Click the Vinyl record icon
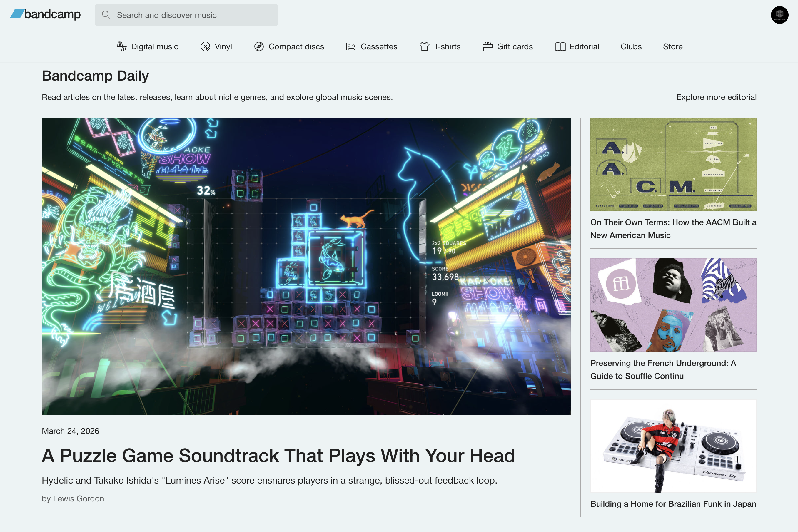This screenshot has width=798, height=532. click(x=205, y=46)
